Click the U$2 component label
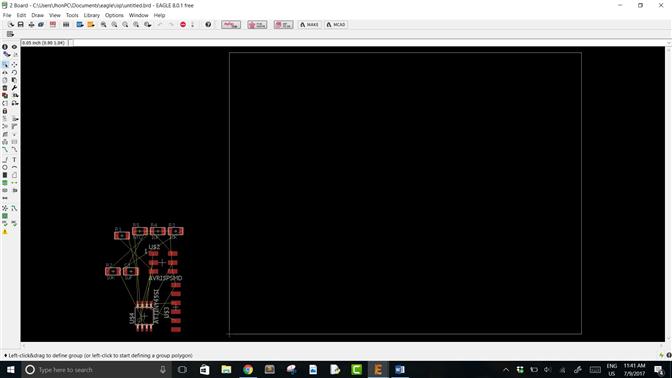 click(x=154, y=247)
